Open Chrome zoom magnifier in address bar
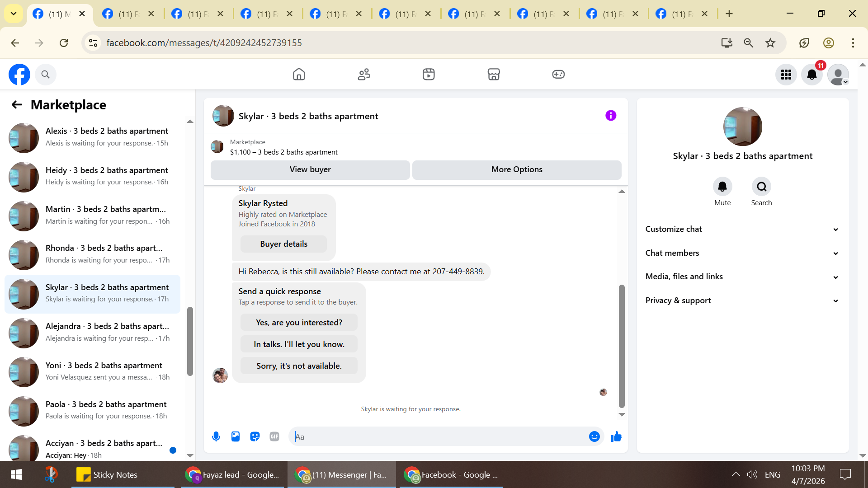The width and height of the screenshot is (868, 488). click(749, 43)
